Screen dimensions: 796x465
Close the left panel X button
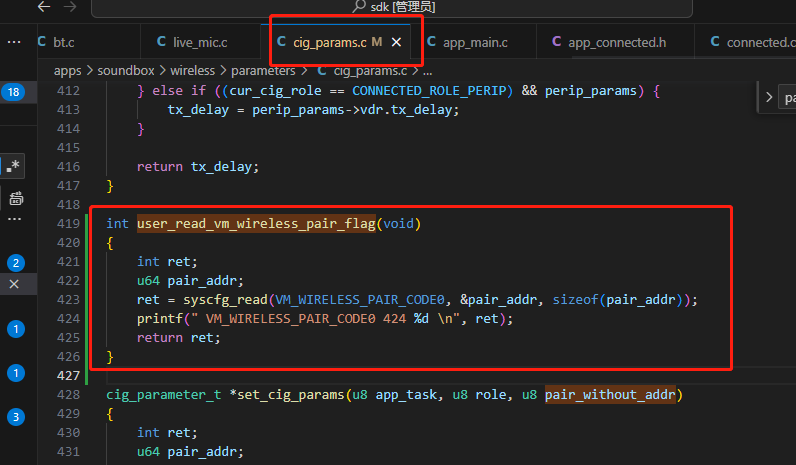tap(14, 284)
